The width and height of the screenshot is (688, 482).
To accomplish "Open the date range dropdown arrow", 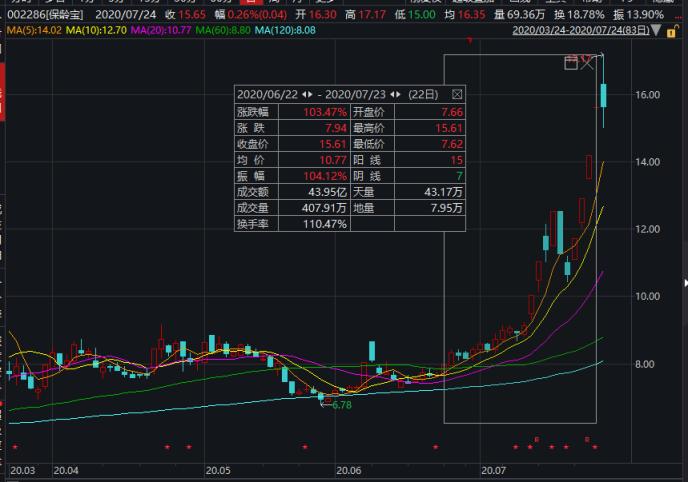I will (654, 31).
